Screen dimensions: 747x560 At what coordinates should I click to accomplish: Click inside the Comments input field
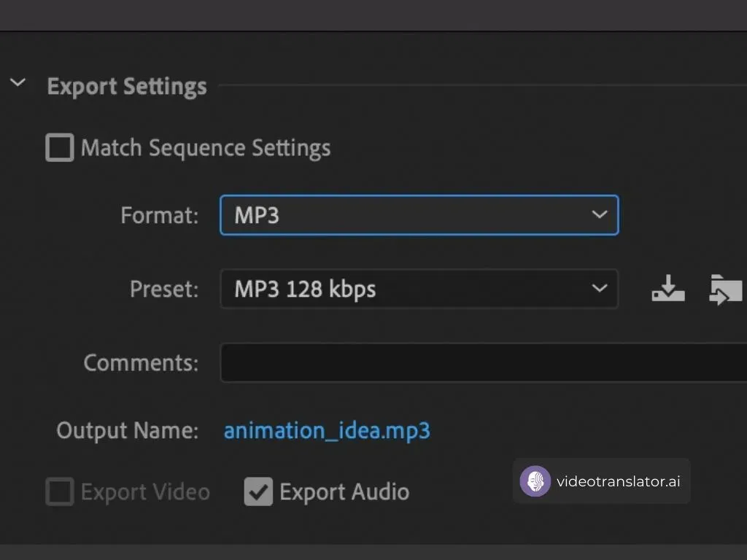[438, 362]
